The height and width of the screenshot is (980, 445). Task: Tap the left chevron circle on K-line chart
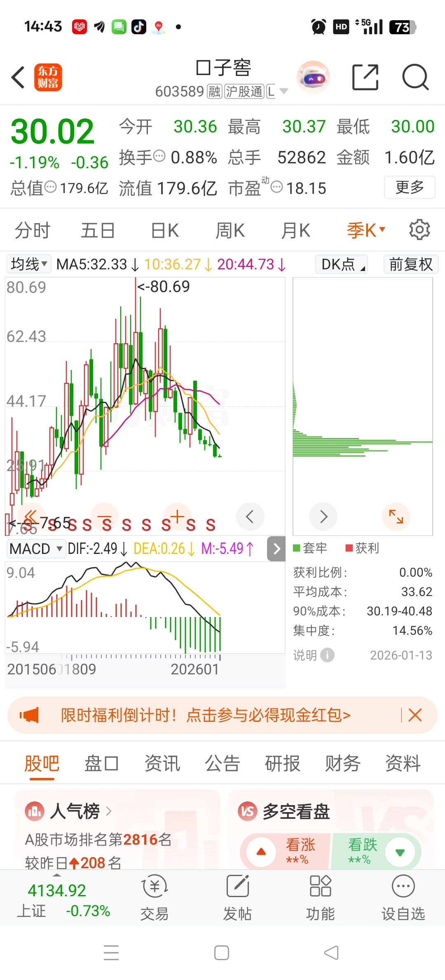pyautogui.click(x=250, y=516)
